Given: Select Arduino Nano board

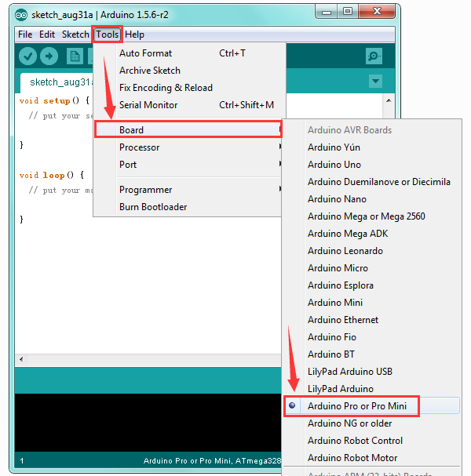Looking at the screenshot, I should [371, 199].
